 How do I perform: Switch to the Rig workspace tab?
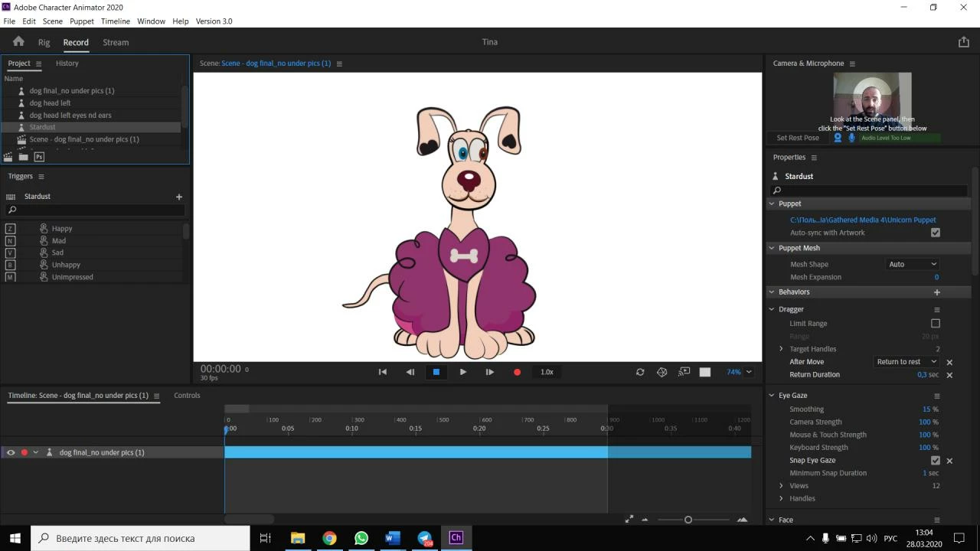click(44, 43)
